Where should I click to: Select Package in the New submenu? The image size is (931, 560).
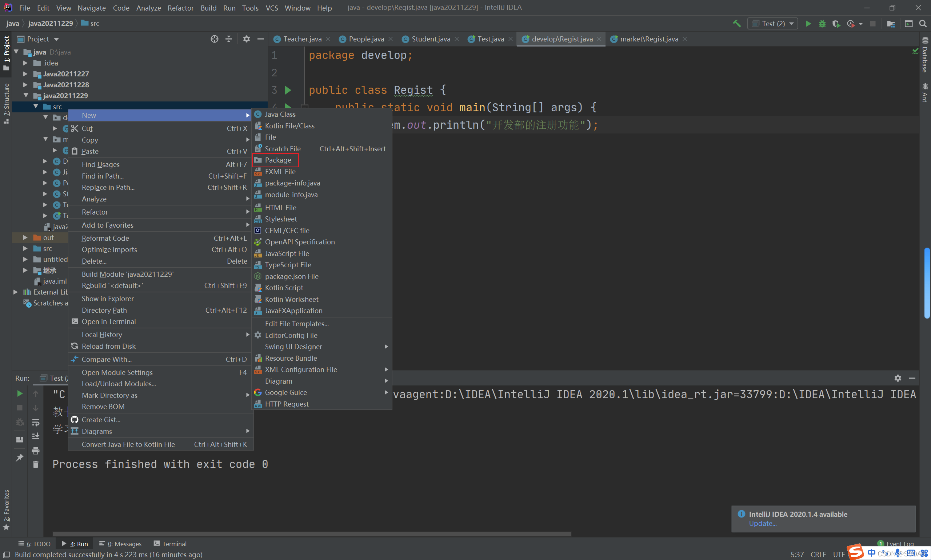pos(276,160)
